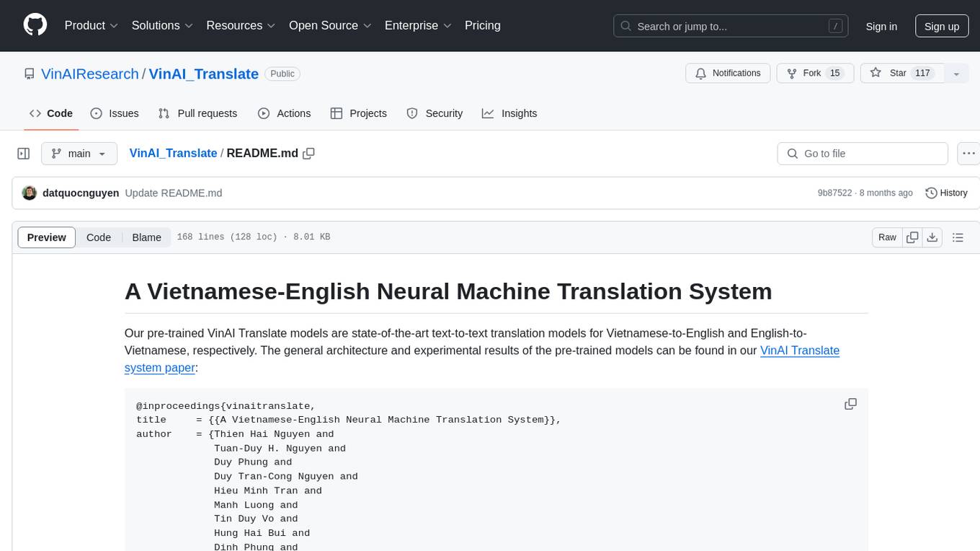
Task: Expand the Resources menu
Action: tap(241, 25)
